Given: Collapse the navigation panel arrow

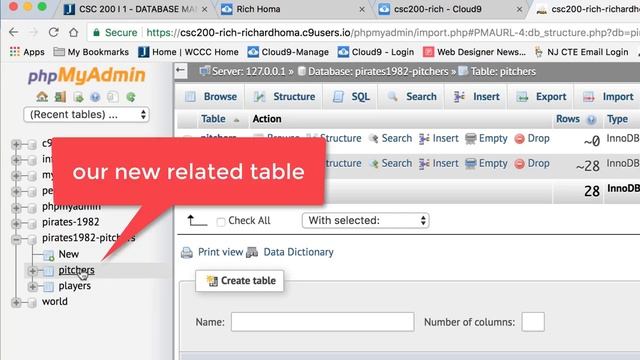Looking at the screenshot, I should [x=180, y=70].
